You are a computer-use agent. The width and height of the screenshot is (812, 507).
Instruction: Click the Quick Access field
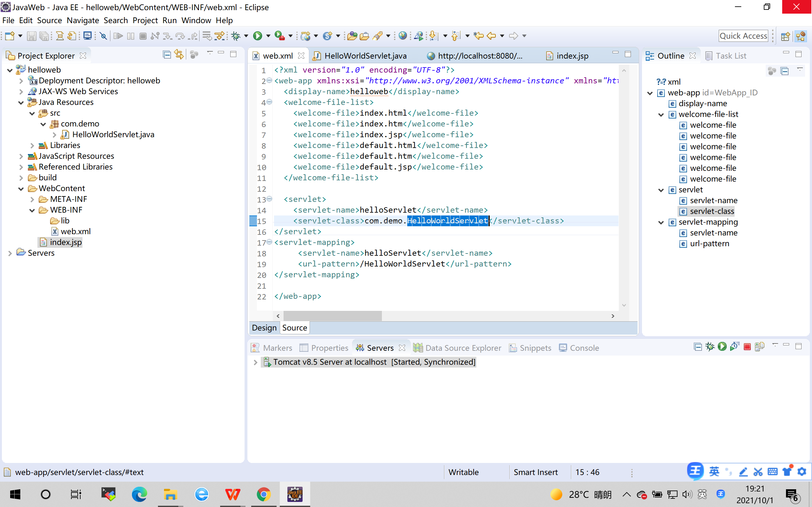point(743,36)
